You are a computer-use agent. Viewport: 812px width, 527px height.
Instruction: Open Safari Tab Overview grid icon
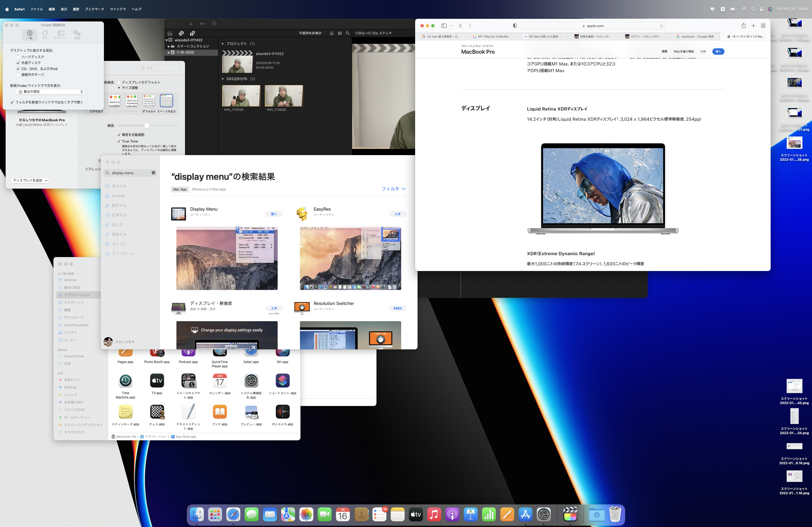pyautogui.click(x=764, y=25)
